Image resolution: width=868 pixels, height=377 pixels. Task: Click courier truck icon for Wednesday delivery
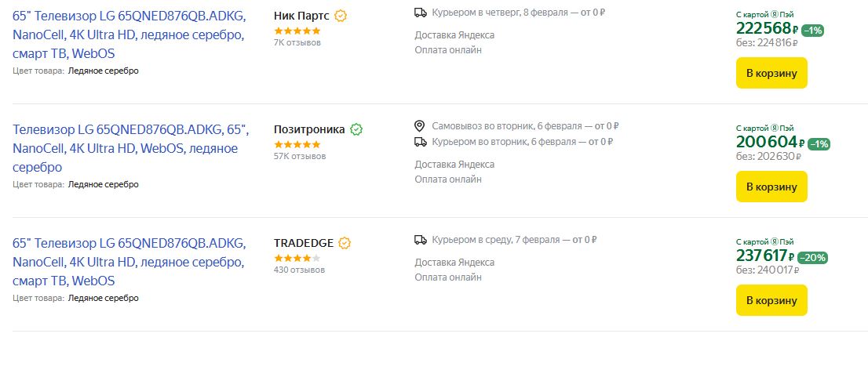pos(421,240)
